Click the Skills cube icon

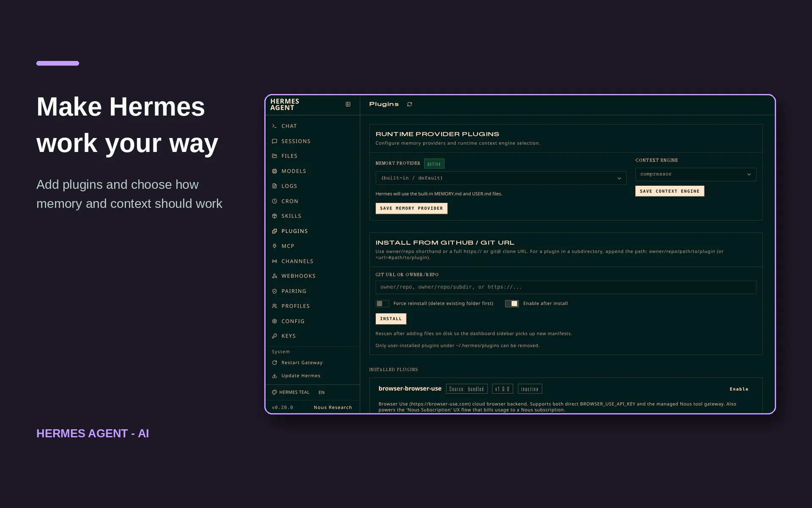274,216
